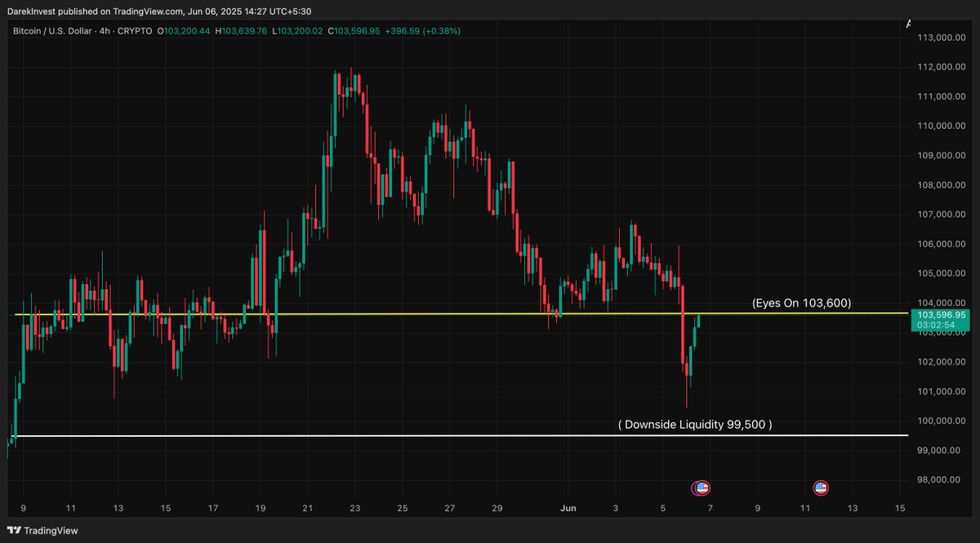Click the 104,000.00 price axis label
The image size is (980, 543).
point(942,303)
